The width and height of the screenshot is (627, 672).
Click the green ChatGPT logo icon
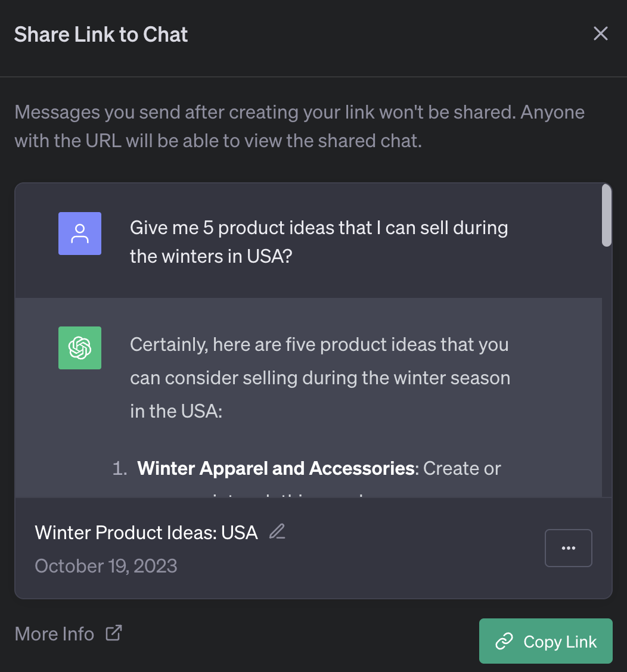(x=80, y=348)
